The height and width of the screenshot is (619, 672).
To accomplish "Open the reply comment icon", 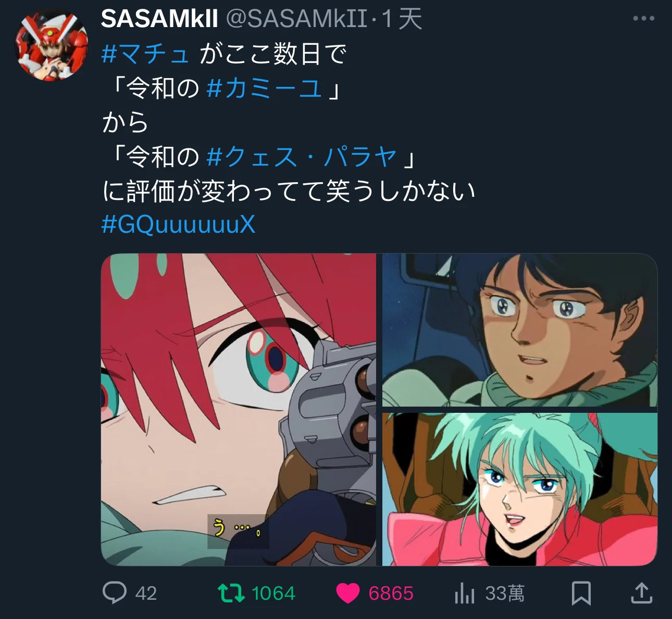I will tap(115, 592).
